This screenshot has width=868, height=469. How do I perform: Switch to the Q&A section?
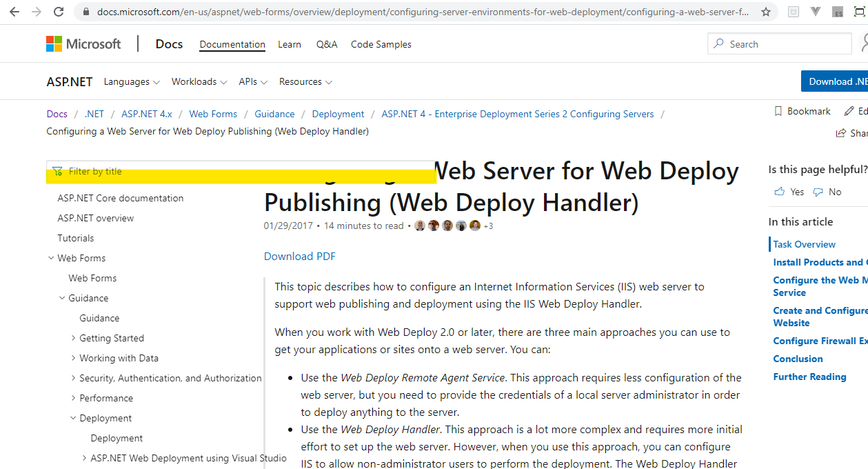(326, 44)
